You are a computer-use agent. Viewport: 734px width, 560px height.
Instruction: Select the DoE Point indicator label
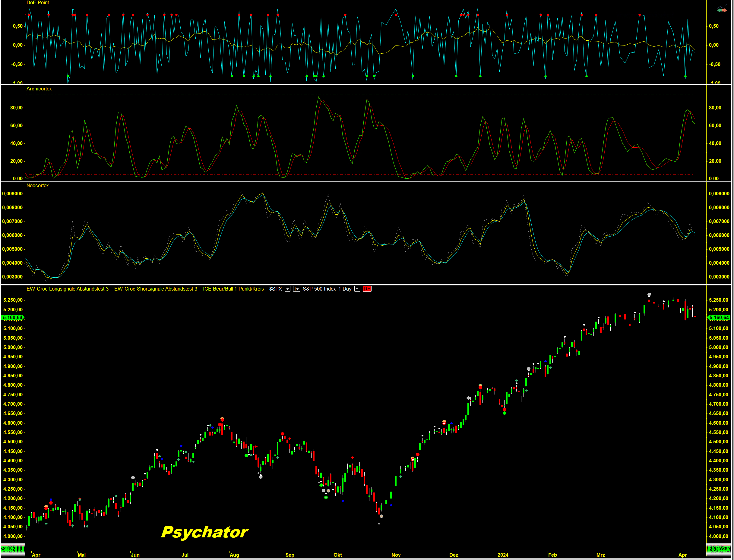point(38,3)
